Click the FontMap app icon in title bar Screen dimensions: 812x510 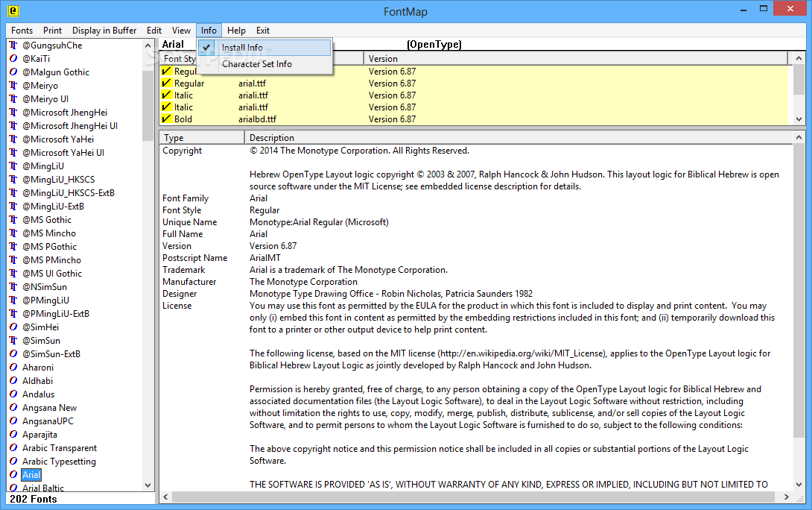[13, 10]
